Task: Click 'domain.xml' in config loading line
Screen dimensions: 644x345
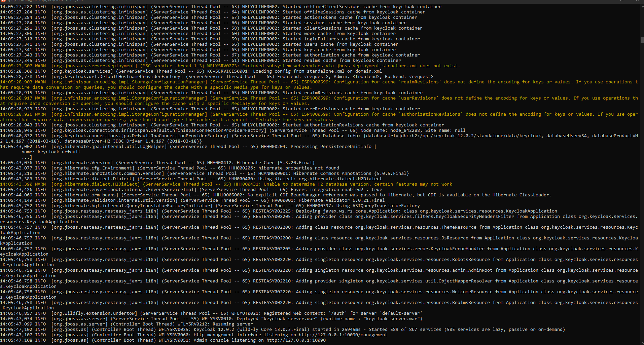Action: coord(369,71)
